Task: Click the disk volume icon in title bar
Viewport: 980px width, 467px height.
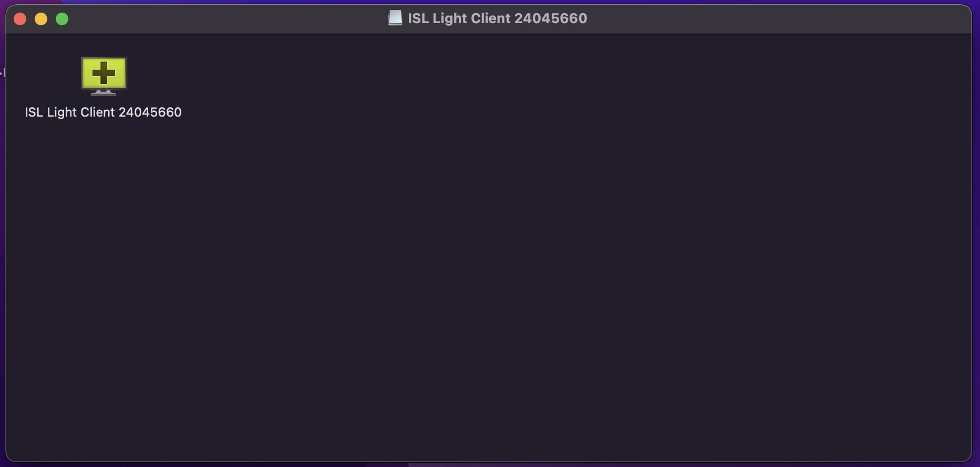Action: [395, 18]
